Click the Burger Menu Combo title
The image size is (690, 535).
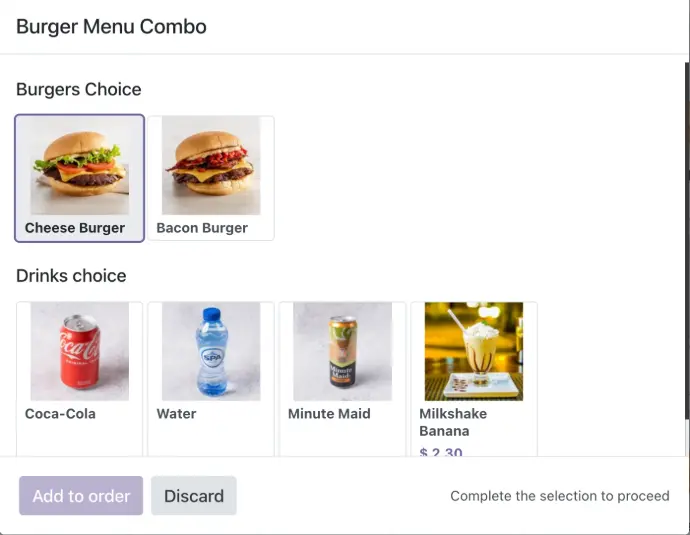coord(111,27)
